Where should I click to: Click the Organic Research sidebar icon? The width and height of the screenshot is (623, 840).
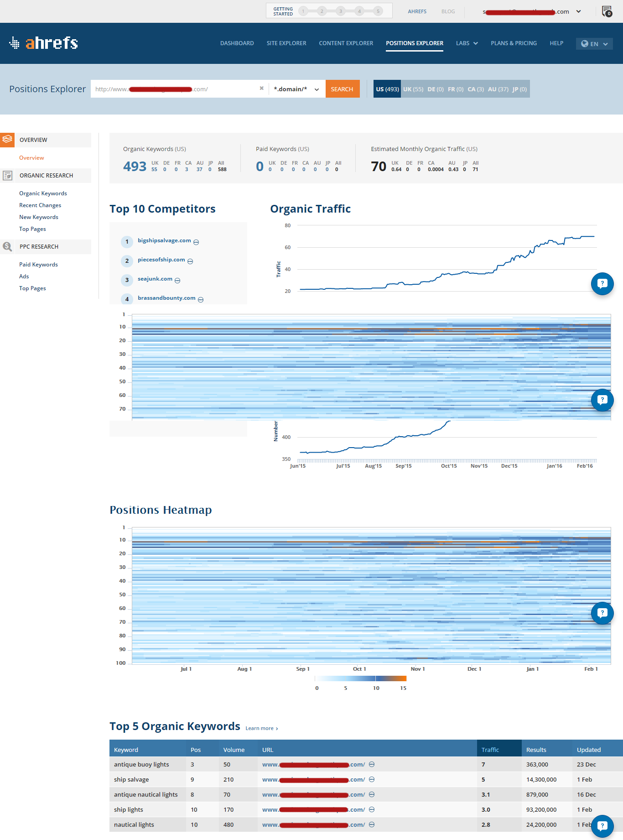pyautogui.click(x=7, y=176)
